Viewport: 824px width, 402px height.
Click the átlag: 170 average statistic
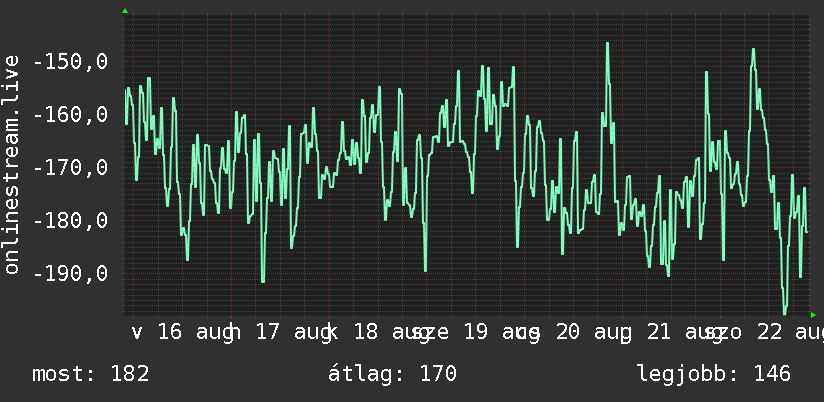(392, 374)
